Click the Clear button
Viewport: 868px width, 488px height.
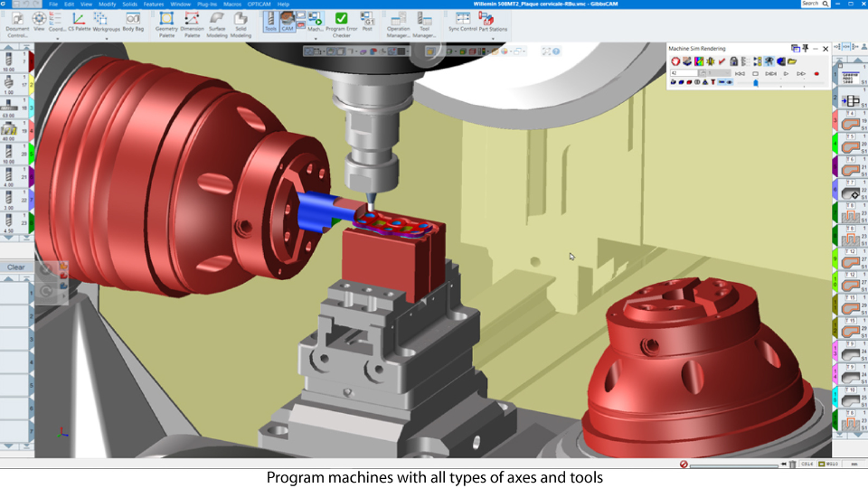(x=16, y=267)
